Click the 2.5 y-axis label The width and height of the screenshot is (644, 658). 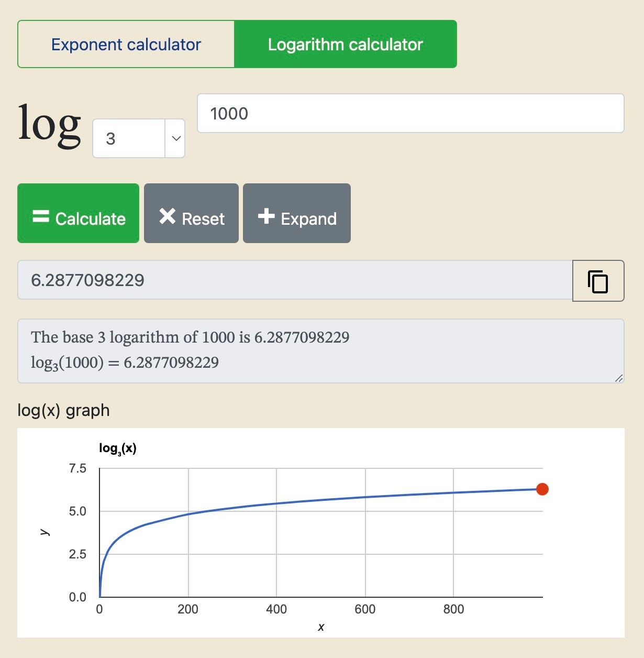pyautogui.click(x=77, y=554)
